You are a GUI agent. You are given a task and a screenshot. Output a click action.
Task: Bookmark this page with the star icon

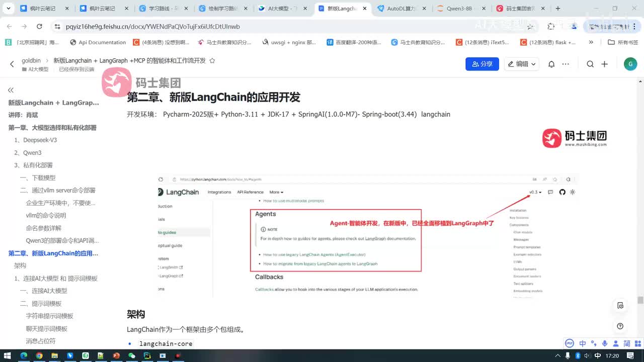click(530, 27)
